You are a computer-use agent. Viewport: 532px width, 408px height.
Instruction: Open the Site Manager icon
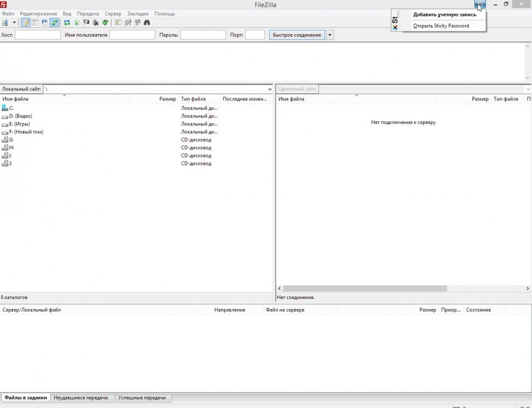tap(5, 23)
